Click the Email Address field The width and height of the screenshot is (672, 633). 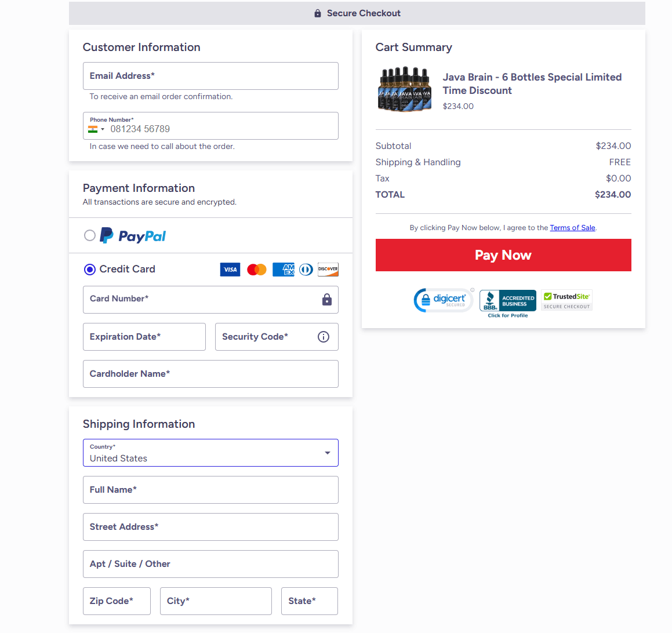(x=210, y=75)
